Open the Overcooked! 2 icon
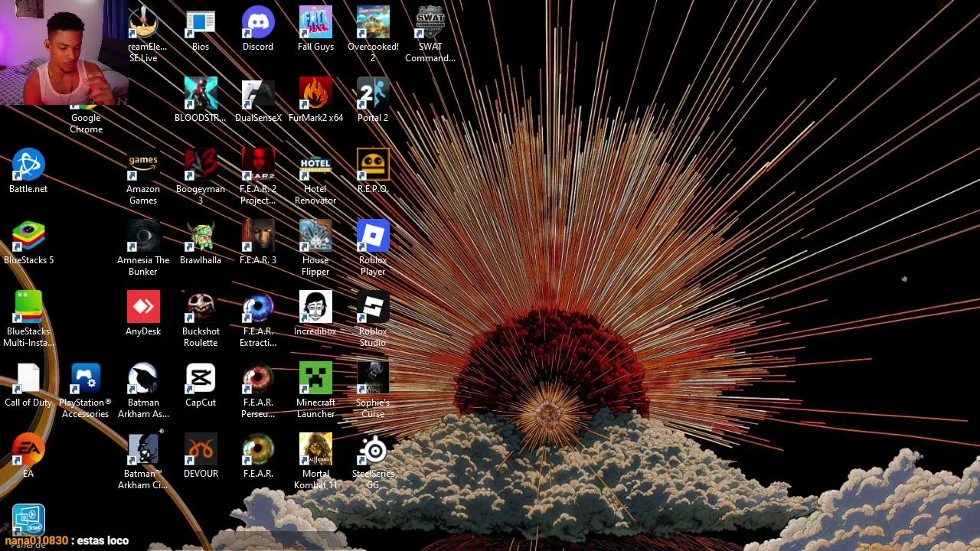Viewport: 980px width, 551px height. pos(373,35)
